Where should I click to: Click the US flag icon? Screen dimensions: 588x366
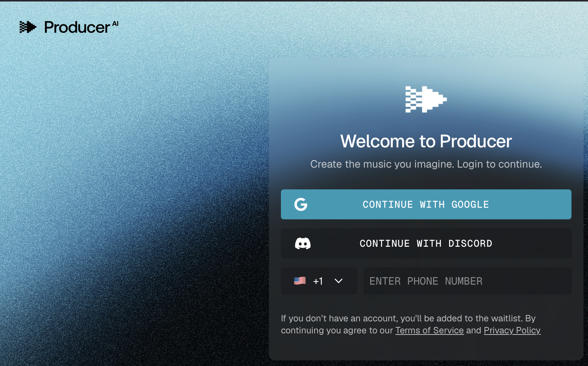(300, 281)
